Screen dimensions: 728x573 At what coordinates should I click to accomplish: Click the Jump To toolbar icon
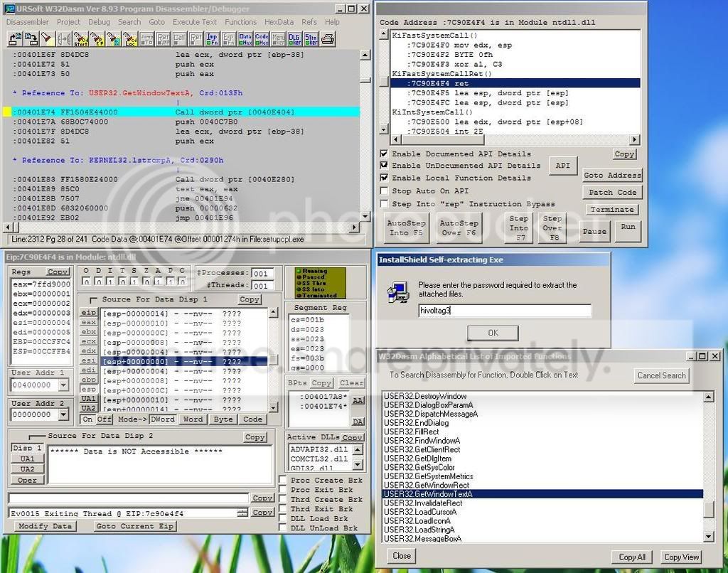coord(146,39)
